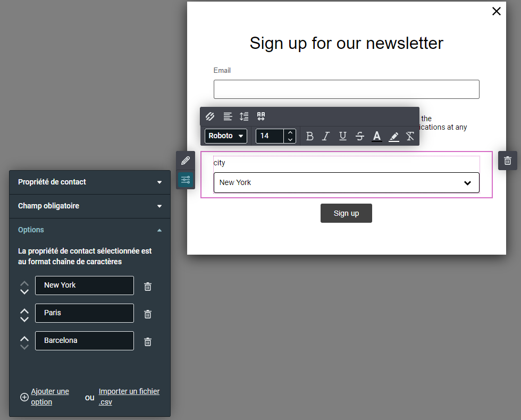The image size is (521, 420).
Task: Decrease the font size with the down arrow
Action: 290,139
